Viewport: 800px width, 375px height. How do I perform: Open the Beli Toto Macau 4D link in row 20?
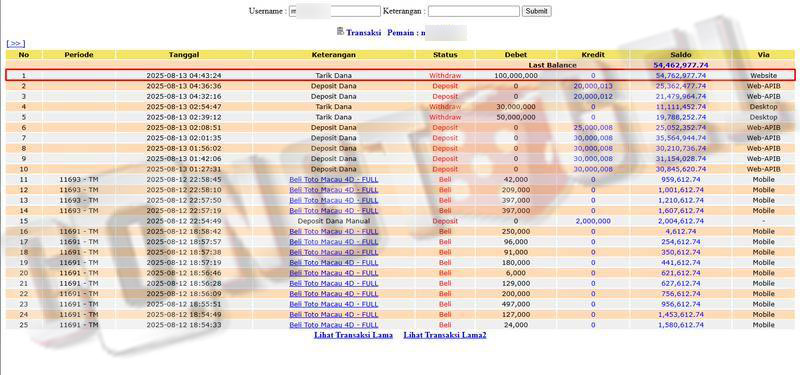point(334,273)
